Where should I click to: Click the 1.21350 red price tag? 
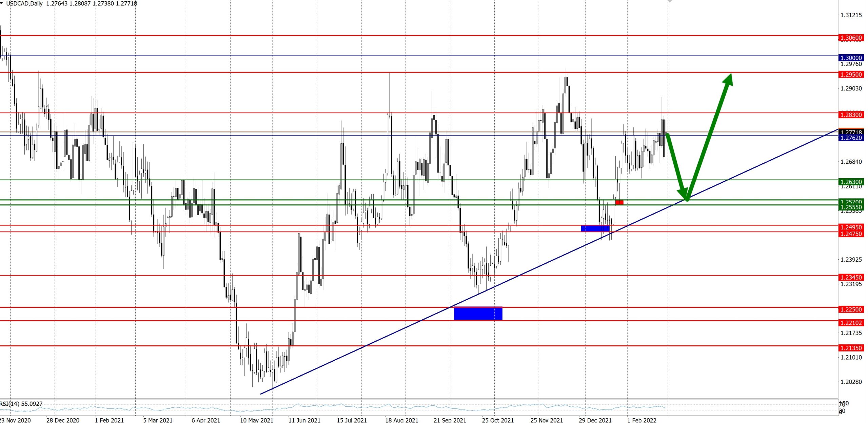[851, 348]
